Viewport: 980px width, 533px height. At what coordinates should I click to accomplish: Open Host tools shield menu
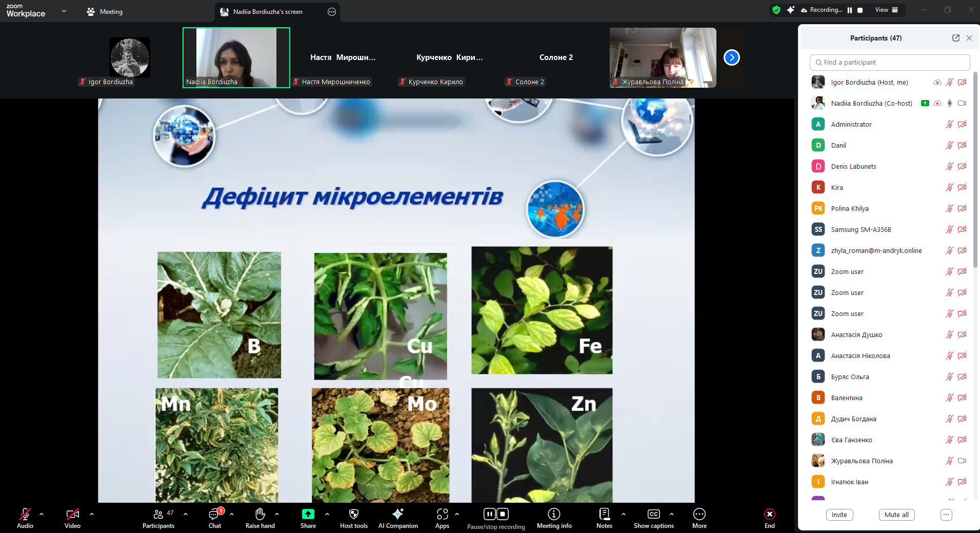354,518
